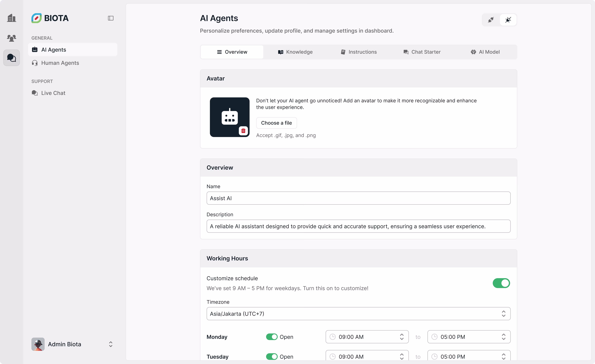Screen dimensions: 595x364
Task: Click the Avatar section header
Action: 358,78
